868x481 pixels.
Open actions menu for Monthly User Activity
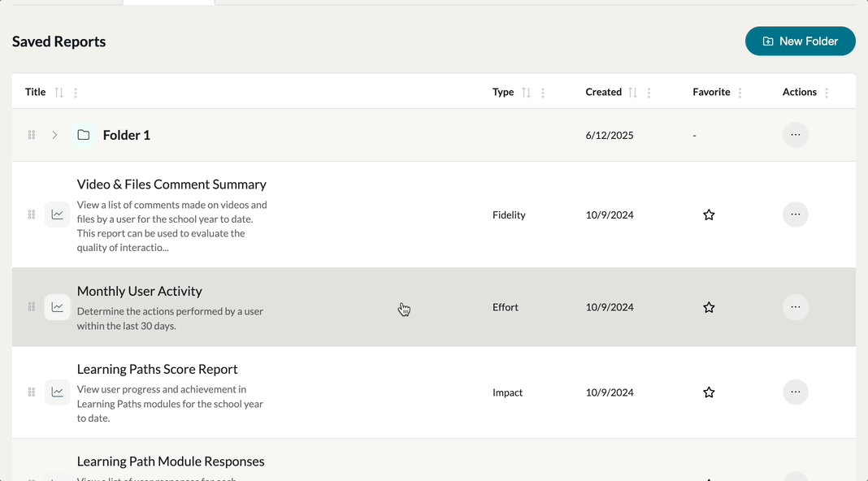coord(795,307)
